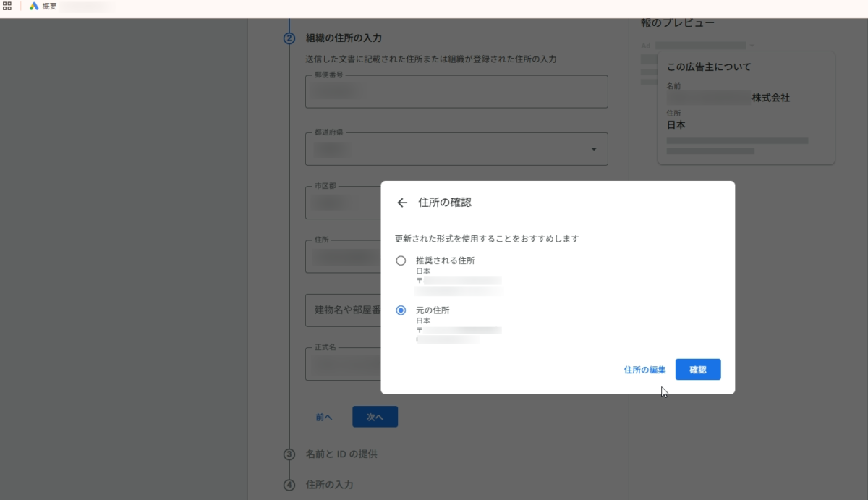Confirm the address with 確認 button
Image resolution: width=868 pixels, height=500 pixels.
click(x=697, y=370)
